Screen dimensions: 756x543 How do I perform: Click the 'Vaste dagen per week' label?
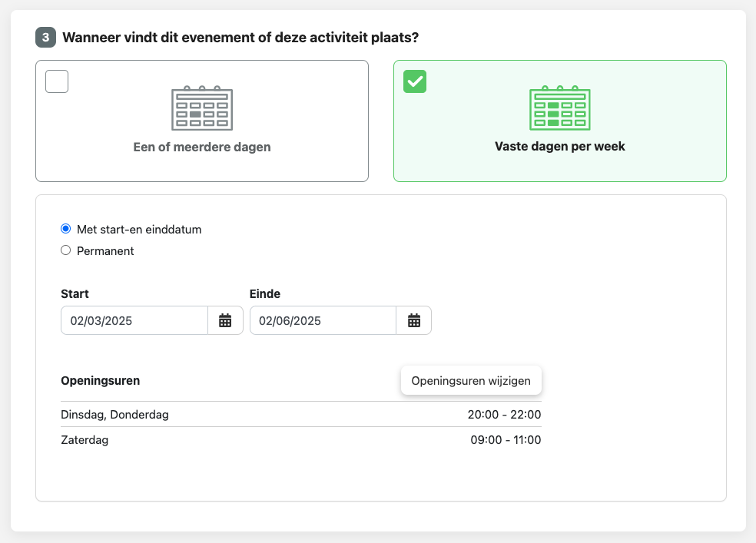point(560,146)
